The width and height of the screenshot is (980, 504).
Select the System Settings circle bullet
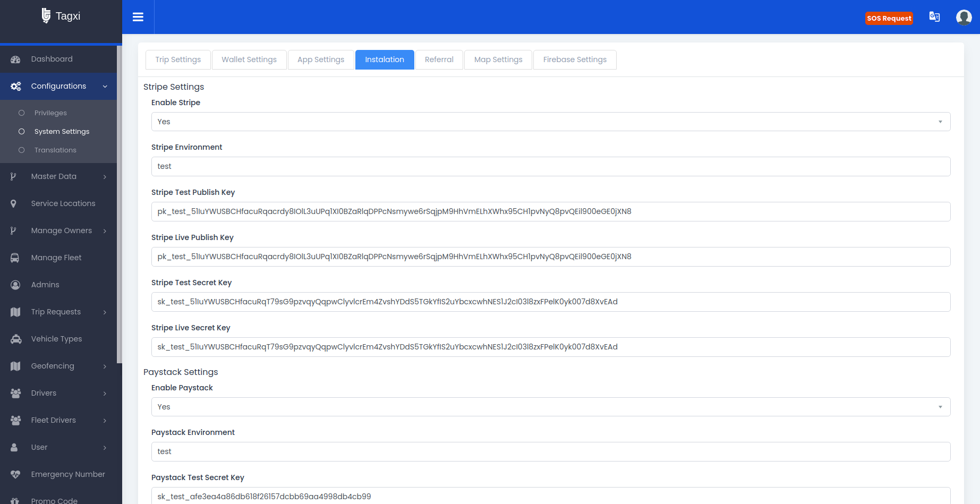click(x=22, y=132)
